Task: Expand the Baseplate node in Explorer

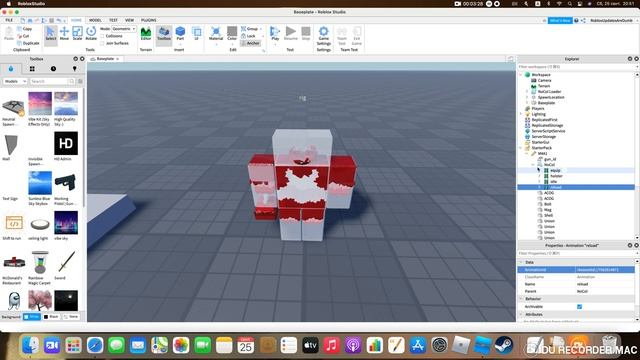Action: [527, 103]
